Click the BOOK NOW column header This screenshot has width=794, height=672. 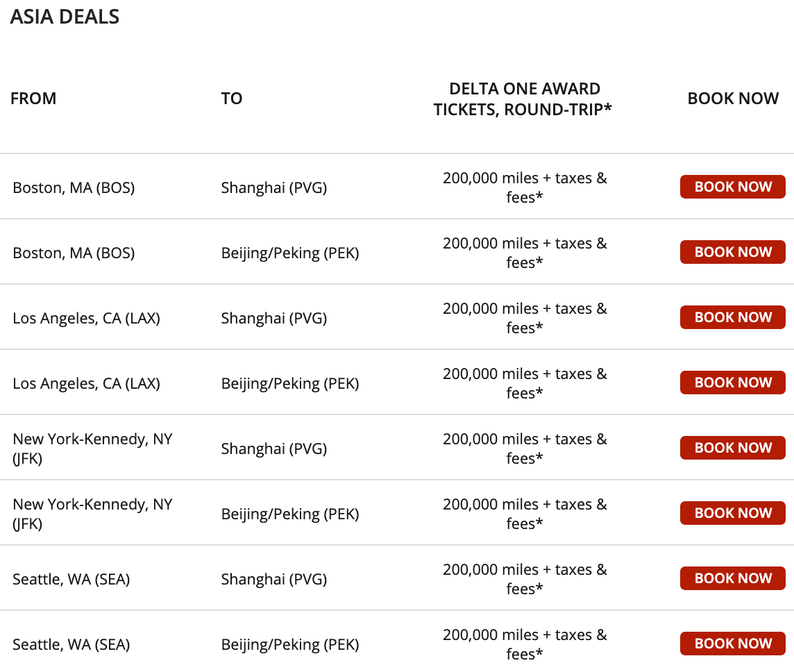coord(733,99)
